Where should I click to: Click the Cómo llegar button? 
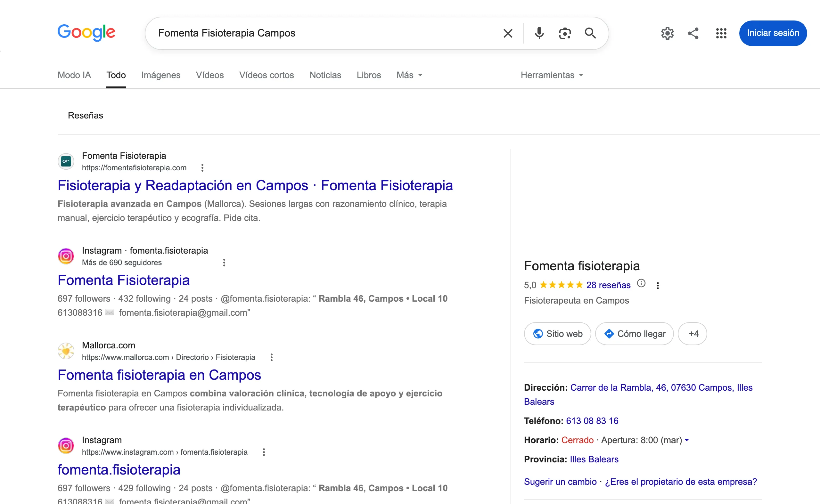[634, 333]
